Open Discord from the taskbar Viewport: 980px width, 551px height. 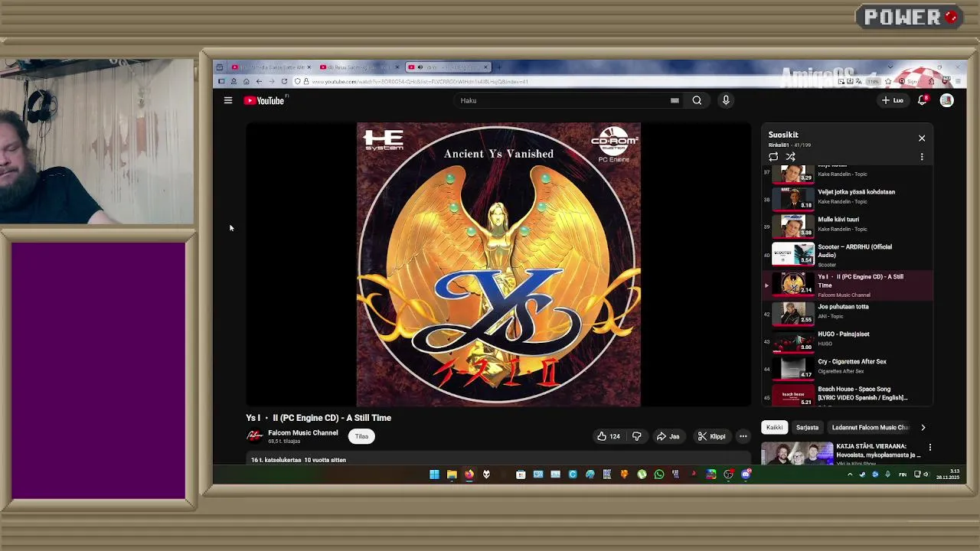pyautogui.click(x=746, y=474)
